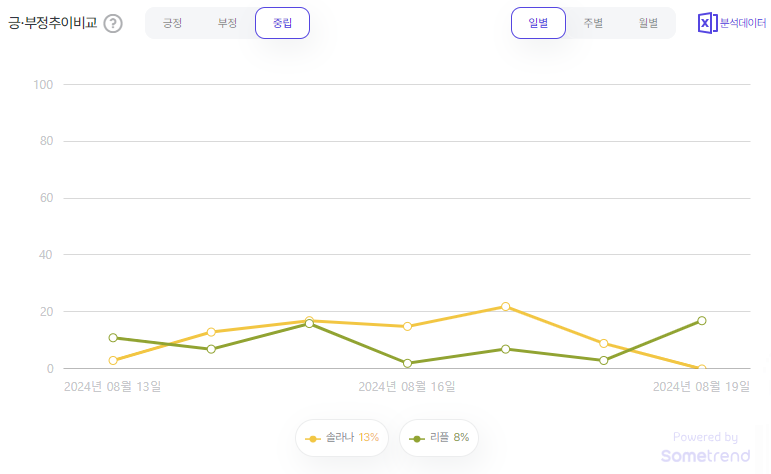Select the 중립 sentiment tab
771x474 pixels.
point(282,23)
